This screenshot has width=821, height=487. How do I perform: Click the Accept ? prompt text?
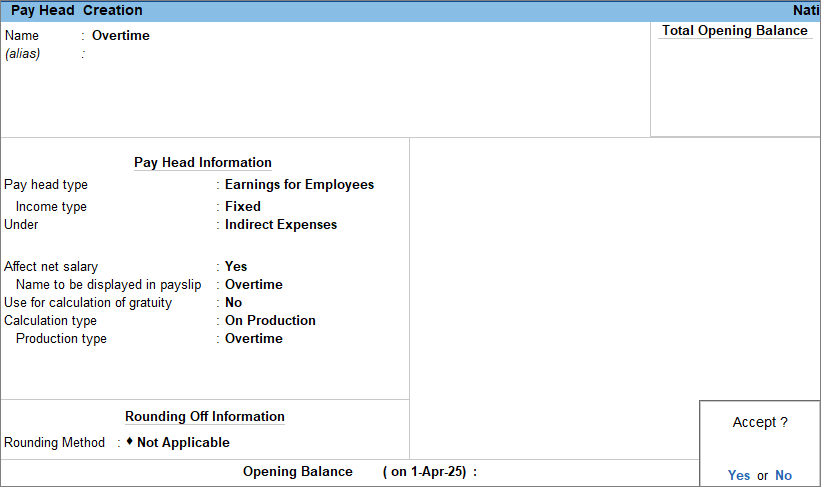(760, 422)
